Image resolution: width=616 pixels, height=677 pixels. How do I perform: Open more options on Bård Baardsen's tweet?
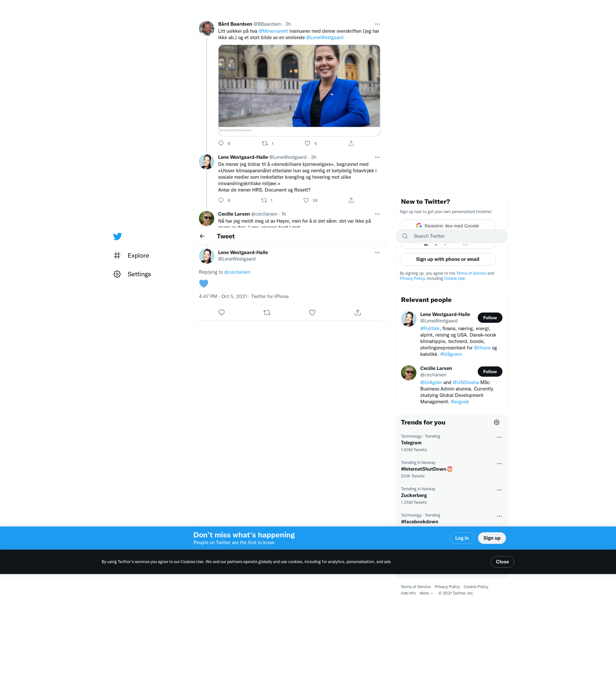[x=377, y=24]
